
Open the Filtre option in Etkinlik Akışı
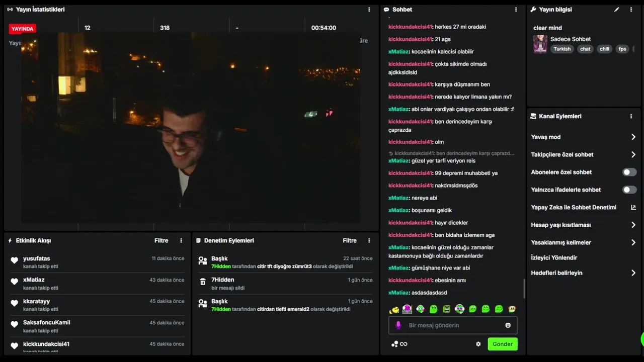(162, 240)
